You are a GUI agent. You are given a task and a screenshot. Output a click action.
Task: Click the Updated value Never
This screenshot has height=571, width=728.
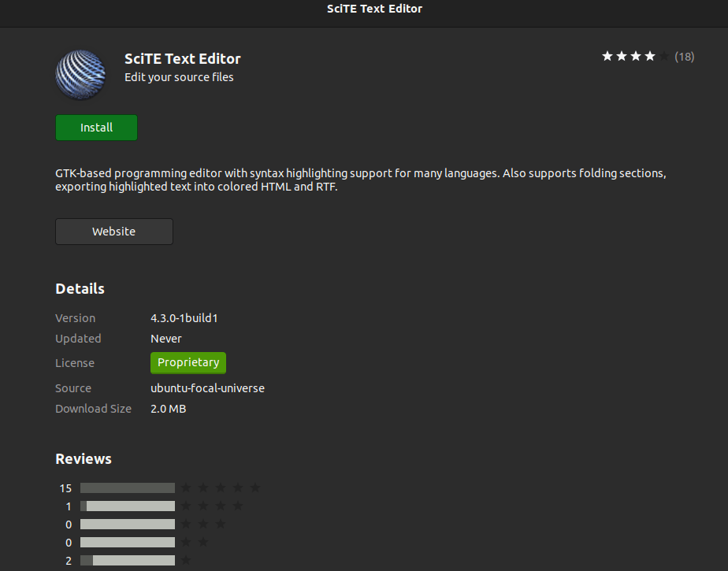pos(165,339)
